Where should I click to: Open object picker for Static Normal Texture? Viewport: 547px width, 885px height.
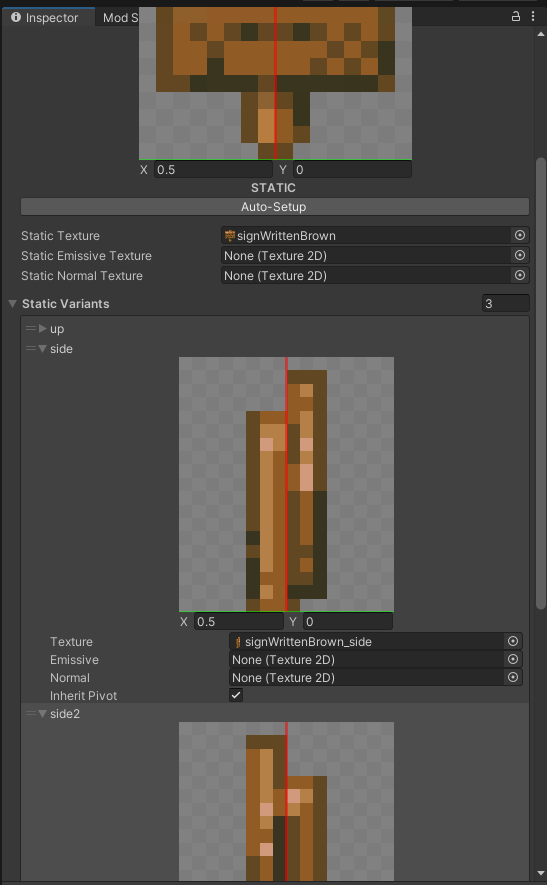click(519, 275)
